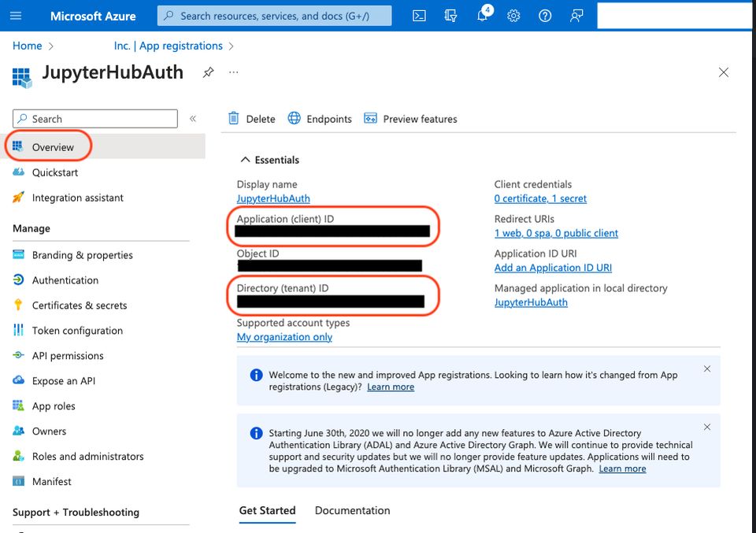The image size is (756, 533).
Task: Open the more options ellipsis
Action: pyautogui.click(x=233, y=72)
